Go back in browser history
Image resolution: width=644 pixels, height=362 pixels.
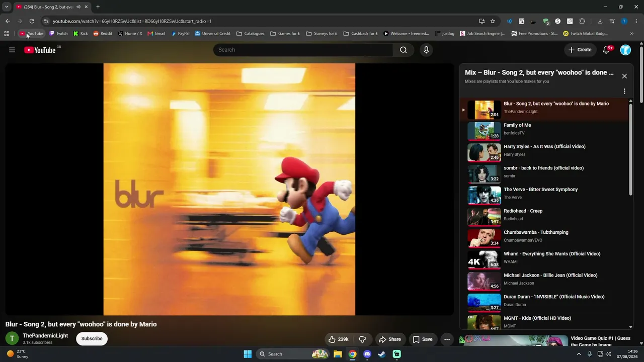[8, 21]
